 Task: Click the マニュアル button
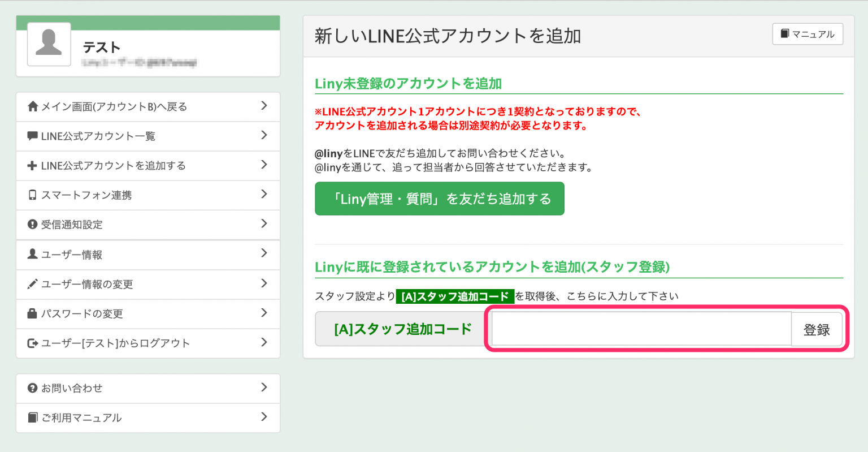tap(808, 34)
